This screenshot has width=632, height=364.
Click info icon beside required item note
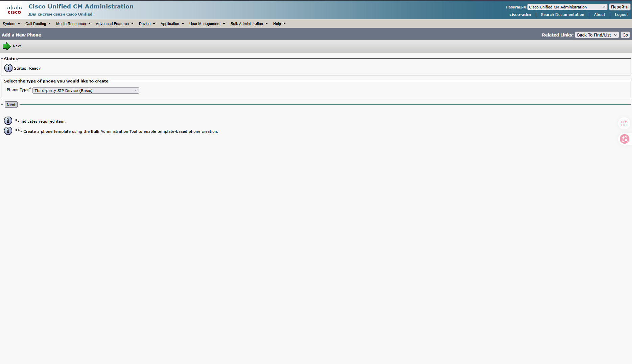tap(8, 121)
